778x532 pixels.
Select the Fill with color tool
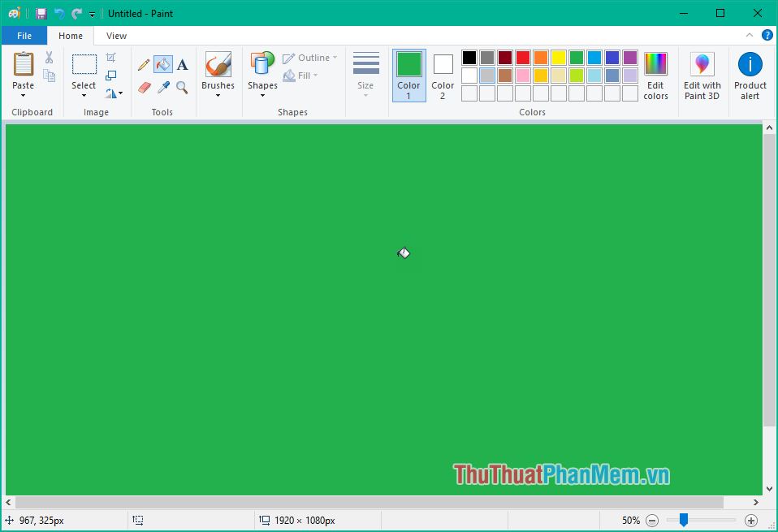(x=162, y=64)
